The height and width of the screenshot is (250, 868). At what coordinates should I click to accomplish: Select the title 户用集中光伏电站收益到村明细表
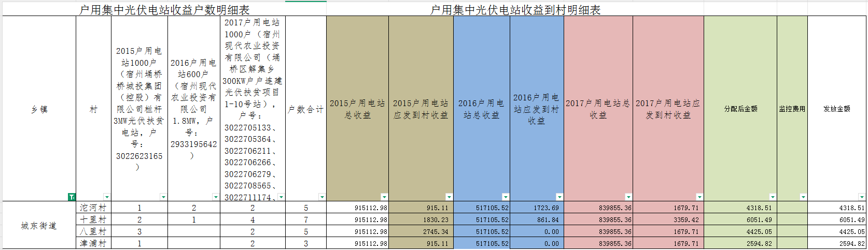click(x=515, y=10)
